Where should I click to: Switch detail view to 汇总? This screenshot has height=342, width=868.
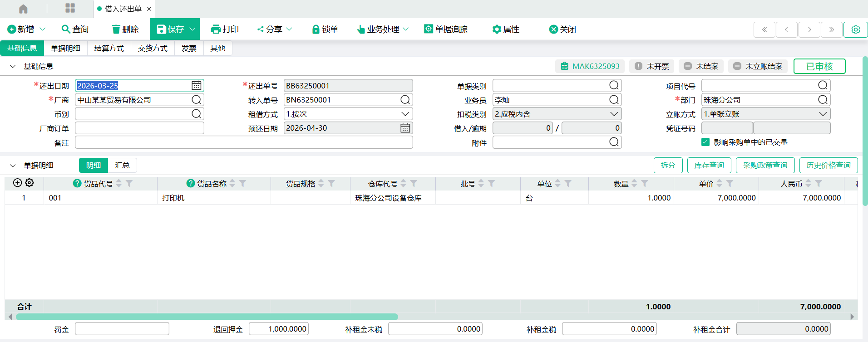(x=122, y=166)
